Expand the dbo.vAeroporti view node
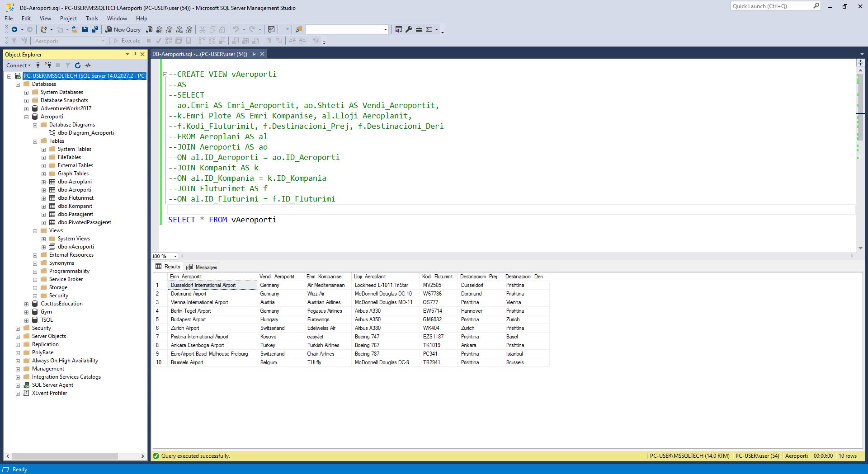 coord(43,247)
